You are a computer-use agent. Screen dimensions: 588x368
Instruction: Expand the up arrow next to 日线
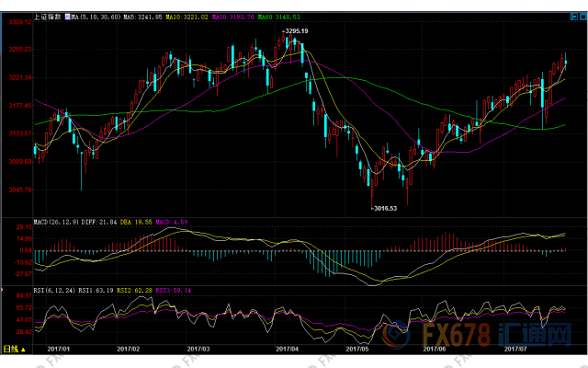point(24,349)
